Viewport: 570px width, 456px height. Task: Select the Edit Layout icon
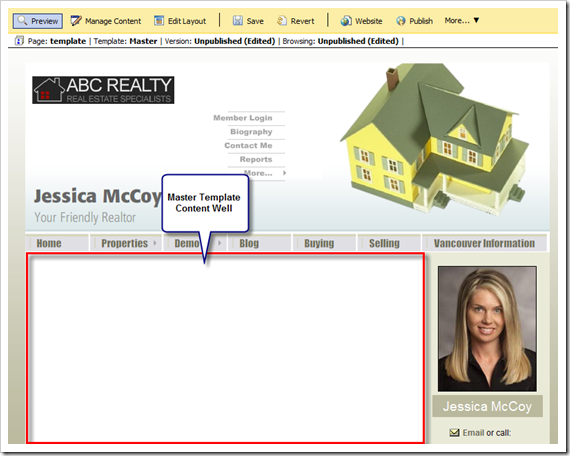tap(159, 21)
